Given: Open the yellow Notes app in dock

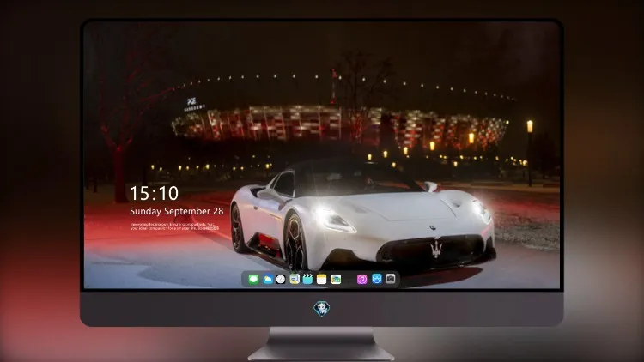Looking at the screenshot, I should (322, 279).
